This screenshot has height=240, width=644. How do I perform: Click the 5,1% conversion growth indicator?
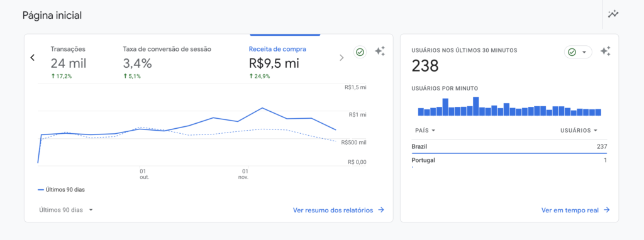(x=132, y=76)
